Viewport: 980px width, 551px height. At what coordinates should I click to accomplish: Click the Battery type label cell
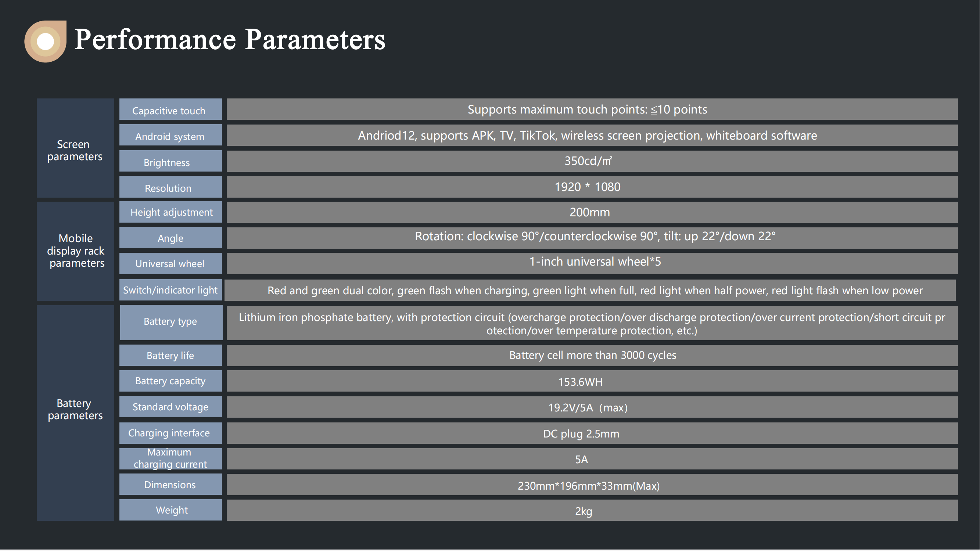(170, 322)
